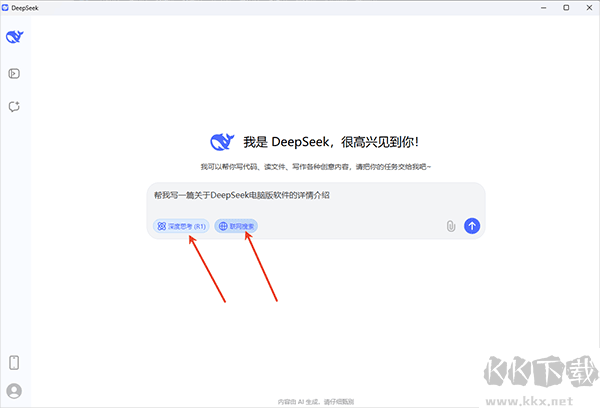Open the user profile avatar icon

point(14,391)
